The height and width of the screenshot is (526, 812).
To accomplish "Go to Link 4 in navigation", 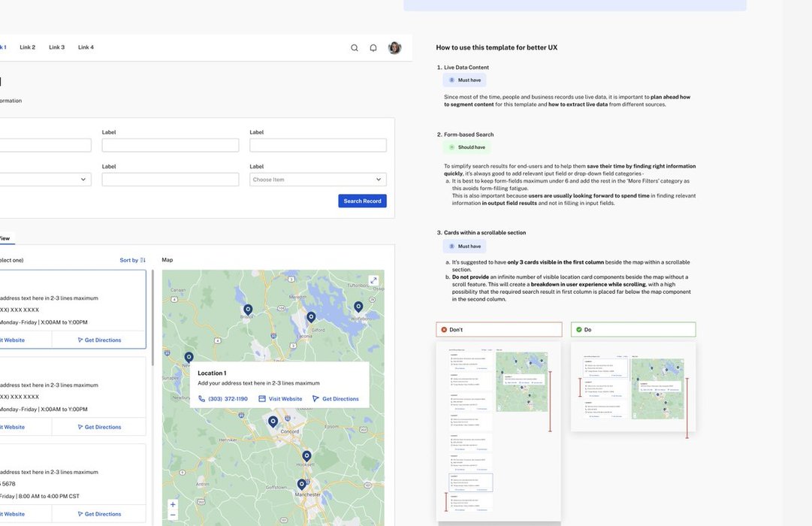I will pos(86,47).
